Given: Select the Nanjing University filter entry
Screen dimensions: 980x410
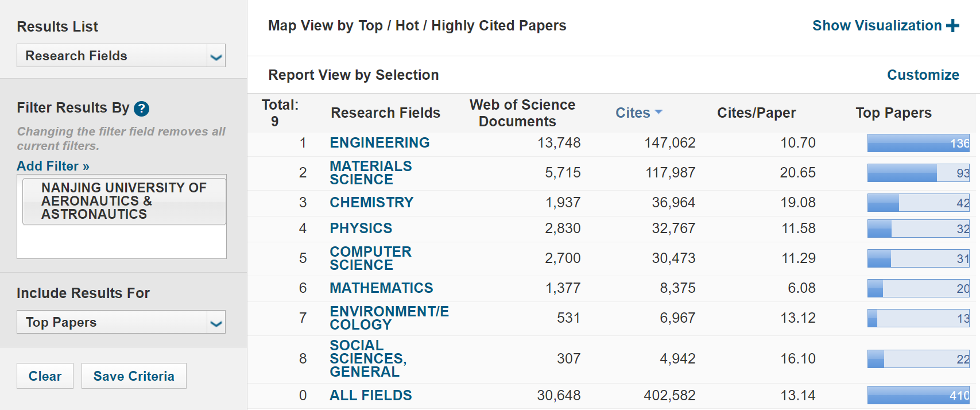Looking at the screenshot, I should (x=124, y=201).
